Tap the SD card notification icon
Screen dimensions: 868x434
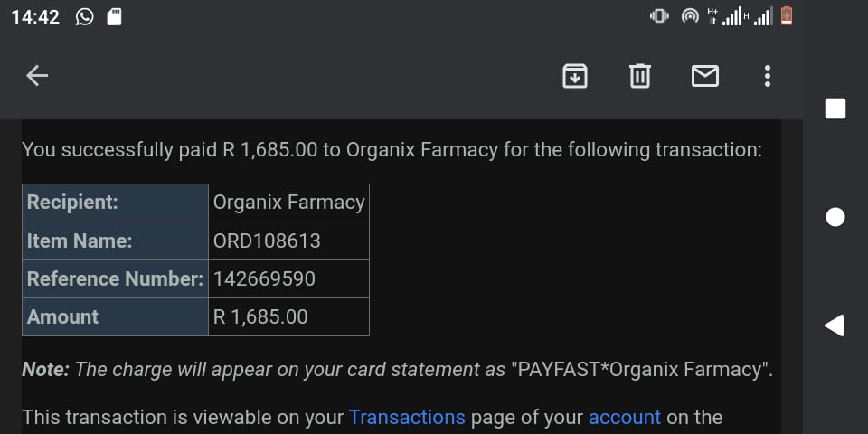click(114, 16)
